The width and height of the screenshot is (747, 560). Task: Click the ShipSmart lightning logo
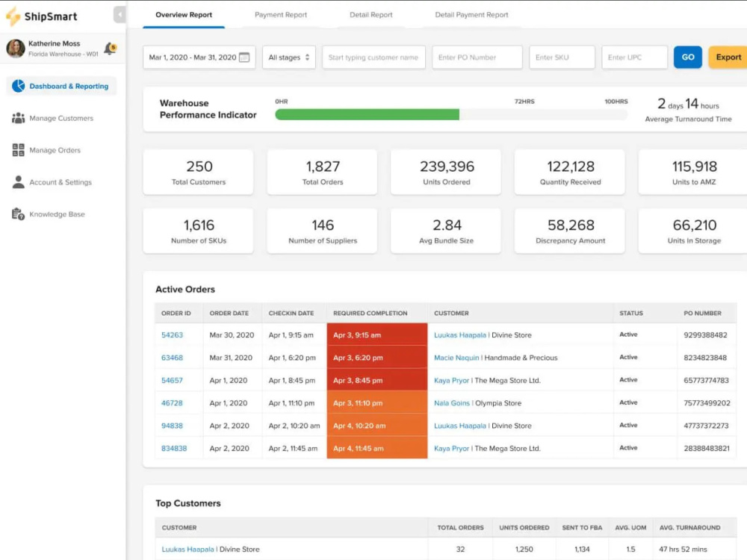(x=13, y=16)
